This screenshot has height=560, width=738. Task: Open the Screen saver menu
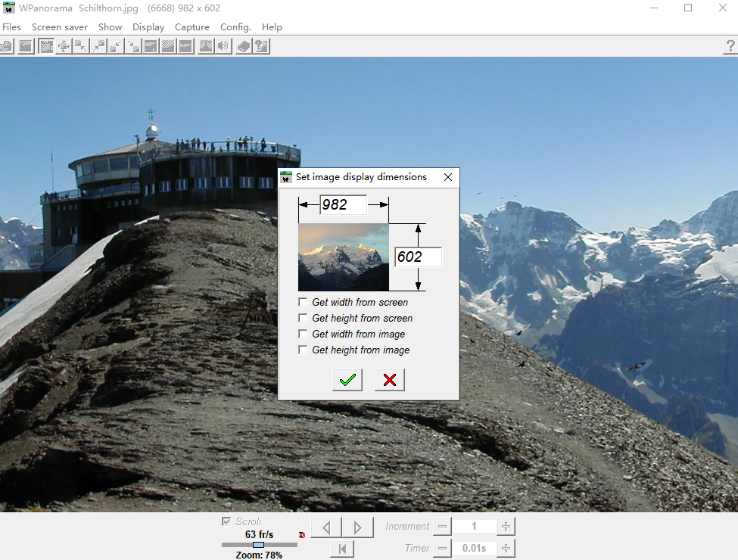pyautogui.click(x=60, y=27)
